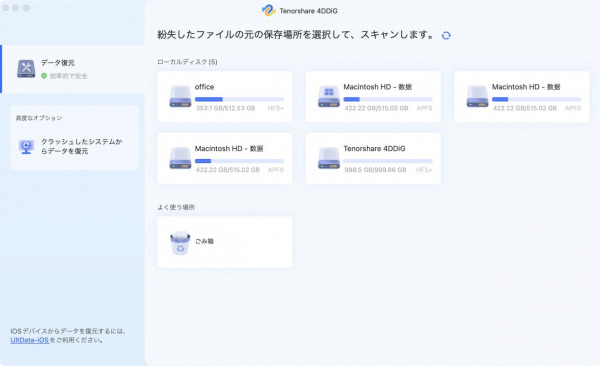Click the Tenorshare 4DDiG logo in the title bar
600x366 pixels.
pyautogui.click(x=269, y=11)
